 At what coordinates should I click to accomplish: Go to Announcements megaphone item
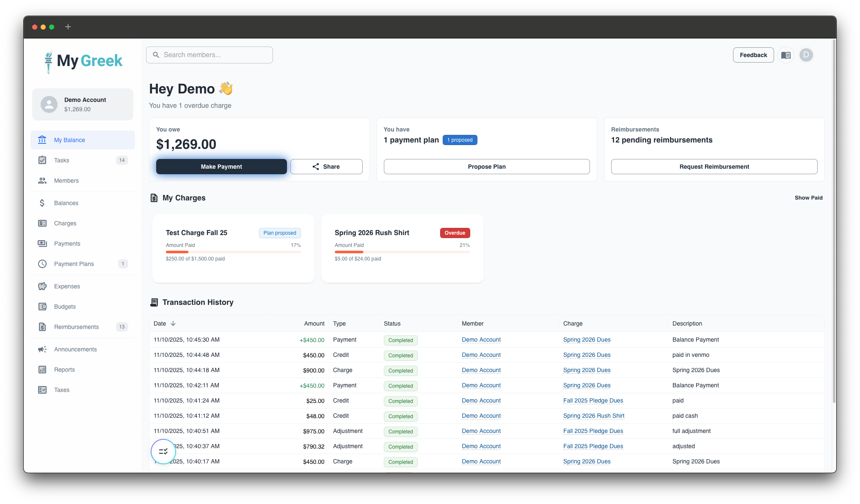(75, 349)
